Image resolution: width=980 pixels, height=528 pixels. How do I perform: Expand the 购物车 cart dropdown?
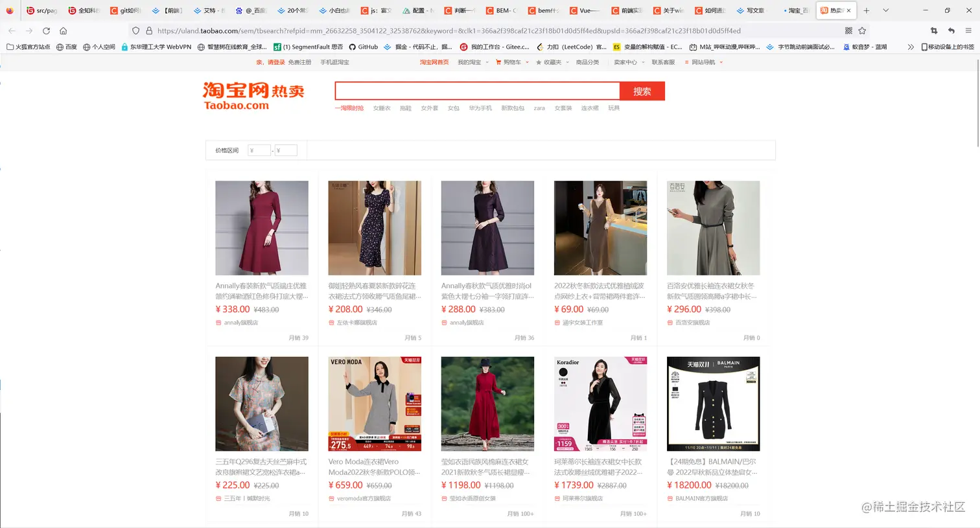point(513,62)
